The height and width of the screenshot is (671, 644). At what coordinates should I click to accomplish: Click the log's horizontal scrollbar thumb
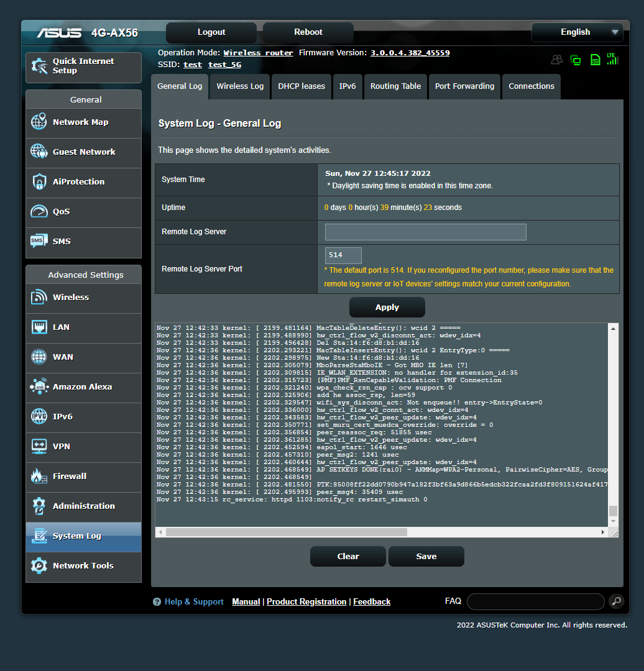click(x=286, y=532)
